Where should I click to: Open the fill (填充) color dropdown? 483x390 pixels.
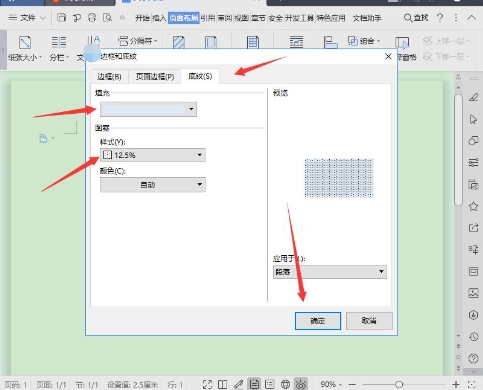(148, 109)
